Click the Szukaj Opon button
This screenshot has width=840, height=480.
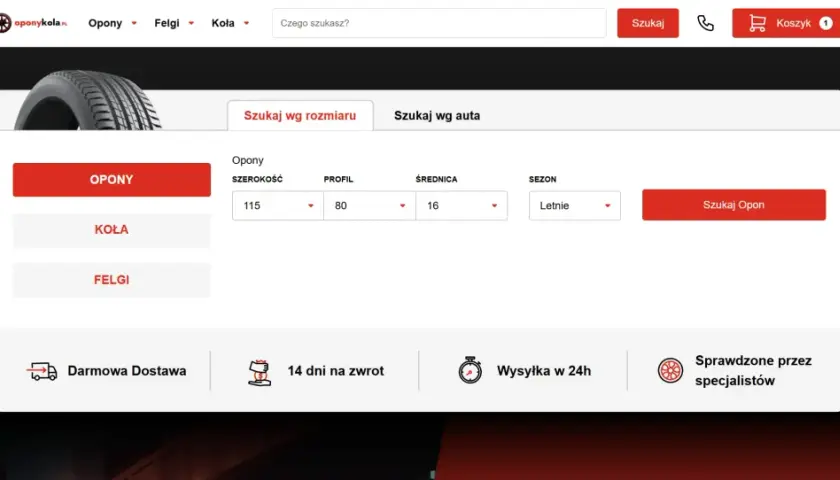tap(734, 205)
